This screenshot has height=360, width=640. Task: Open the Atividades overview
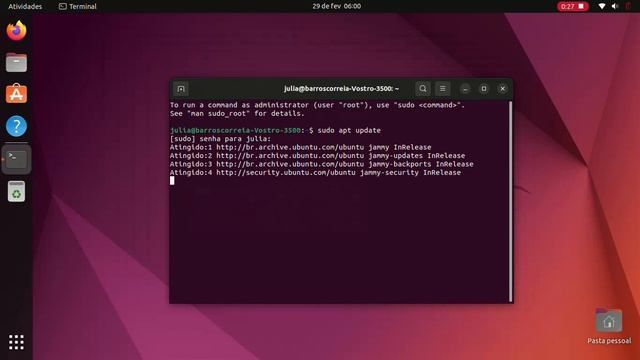(x=25, y=6)
